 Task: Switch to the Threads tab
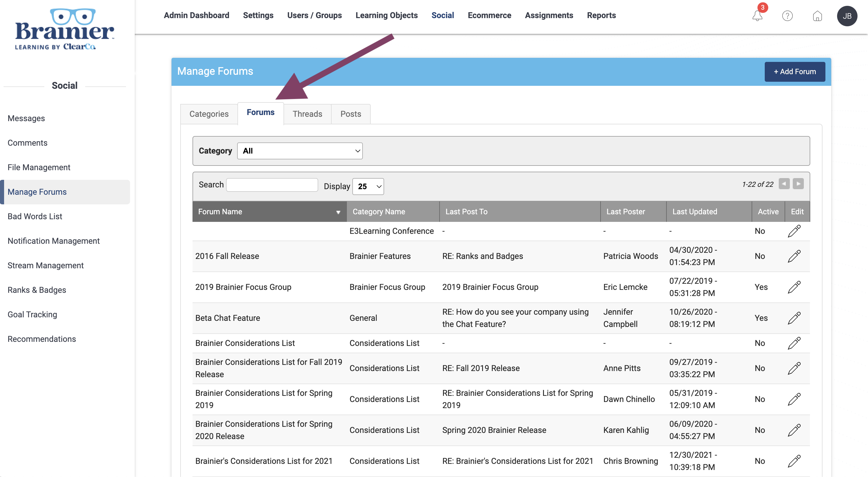coord(307,114)
